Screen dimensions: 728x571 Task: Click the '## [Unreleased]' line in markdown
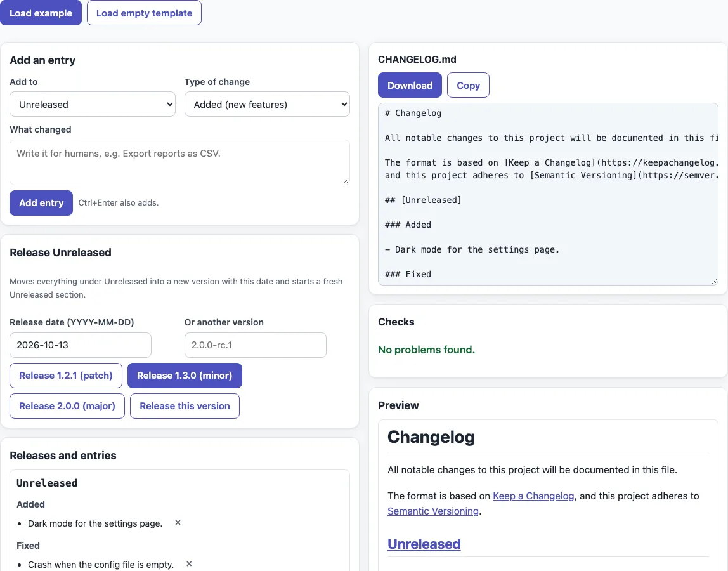pos(423,200)
